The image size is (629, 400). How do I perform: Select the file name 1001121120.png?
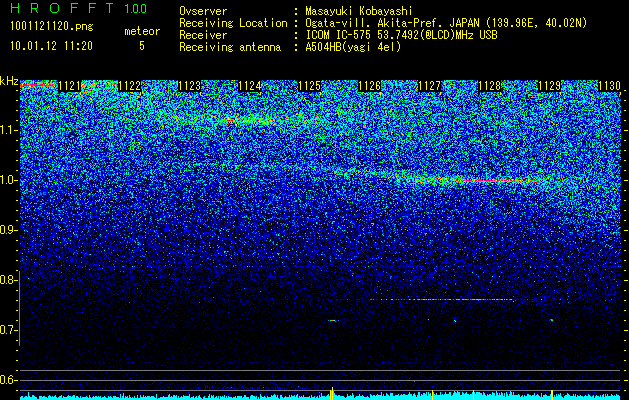click(52, 27)
